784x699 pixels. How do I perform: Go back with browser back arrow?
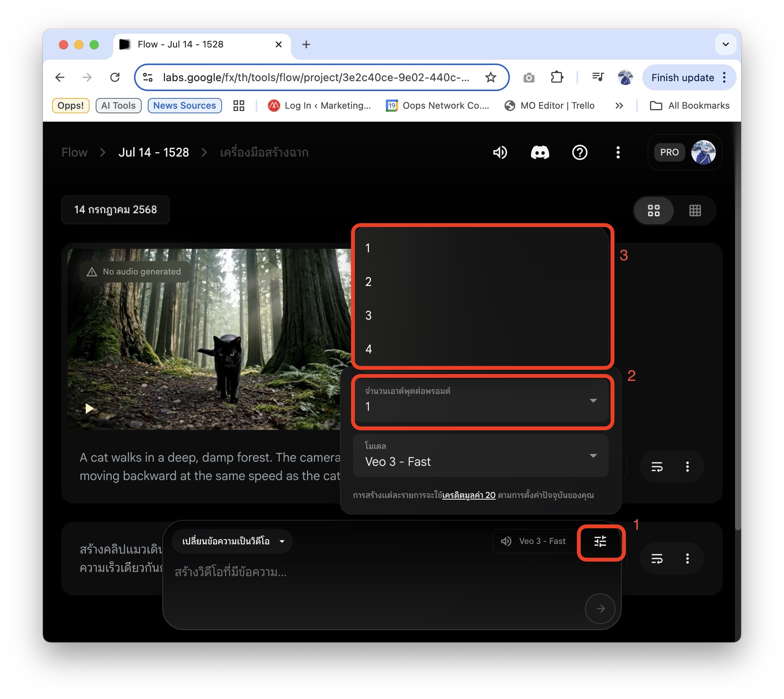click(60, 78)
